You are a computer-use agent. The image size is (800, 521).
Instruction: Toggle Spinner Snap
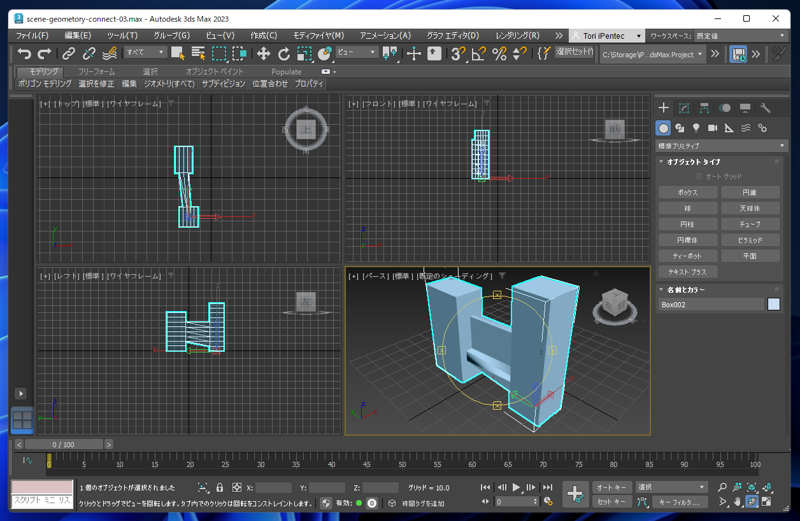pyautogui.click(x=519, y=54)
